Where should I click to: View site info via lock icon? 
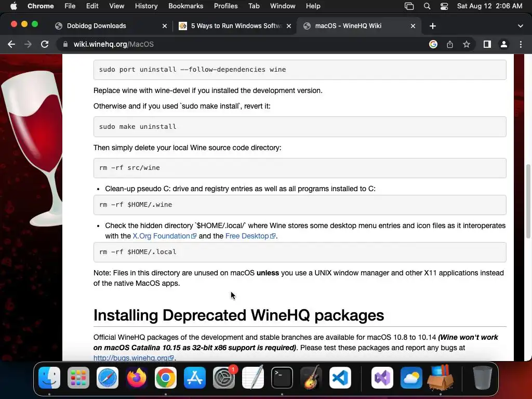click(x=65, y=44)
